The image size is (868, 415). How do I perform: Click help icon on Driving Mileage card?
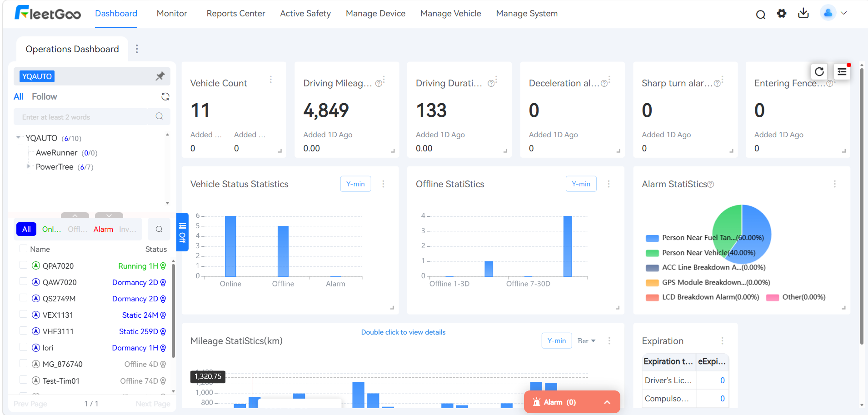pyautogui.click(x=378, y=84)
